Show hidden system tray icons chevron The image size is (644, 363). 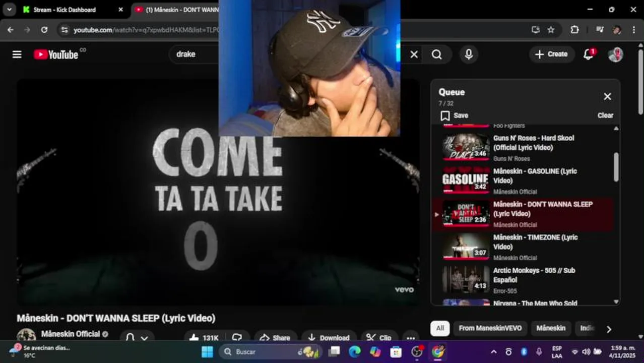coord(493,352)
